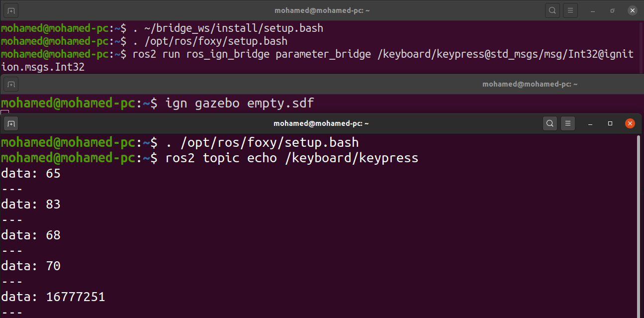
Task: Open the bottom terminal's hamburger menu
Action: tap(568, 123)
